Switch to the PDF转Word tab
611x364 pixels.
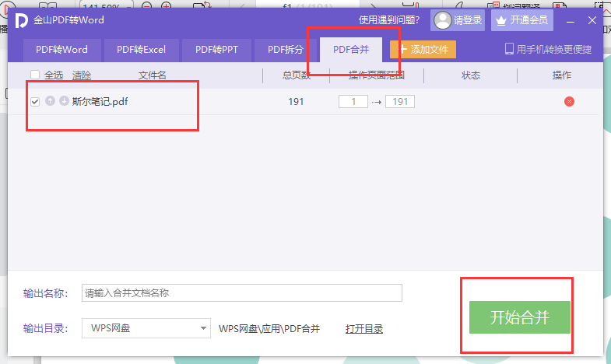point(61,50)
